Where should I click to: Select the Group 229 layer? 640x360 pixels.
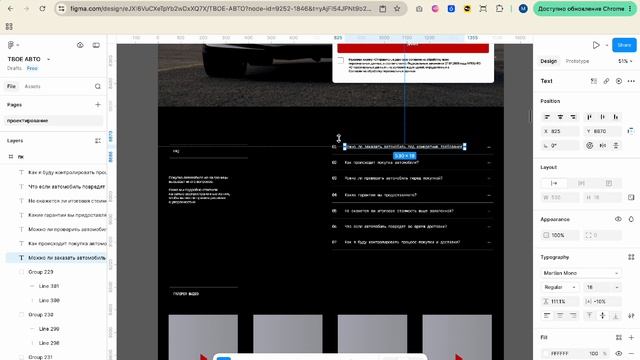[x=41, y=272]
